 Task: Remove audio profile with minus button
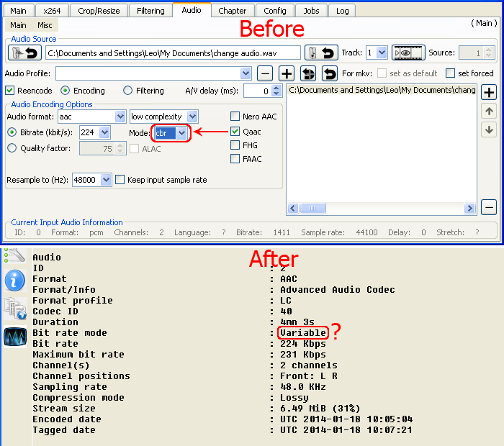[x=265, y=73]
